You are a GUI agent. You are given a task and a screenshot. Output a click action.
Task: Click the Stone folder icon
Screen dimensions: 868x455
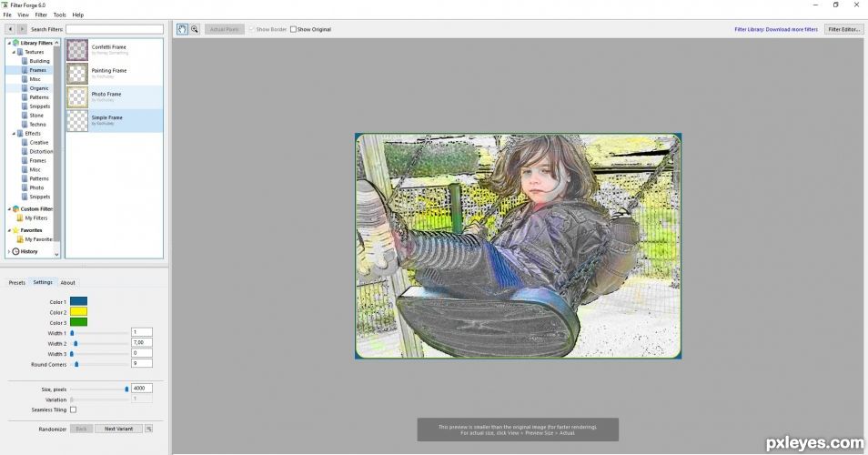(25, 116)
